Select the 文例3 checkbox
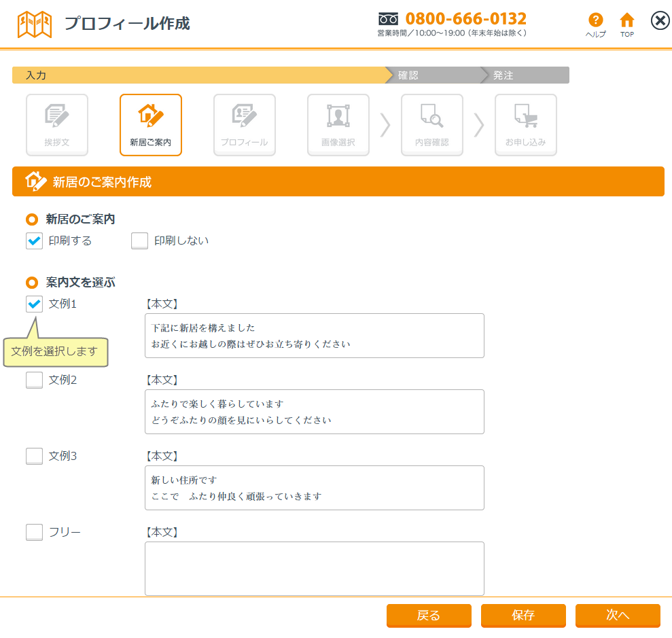The image size is (672, 638). point(34,457)
